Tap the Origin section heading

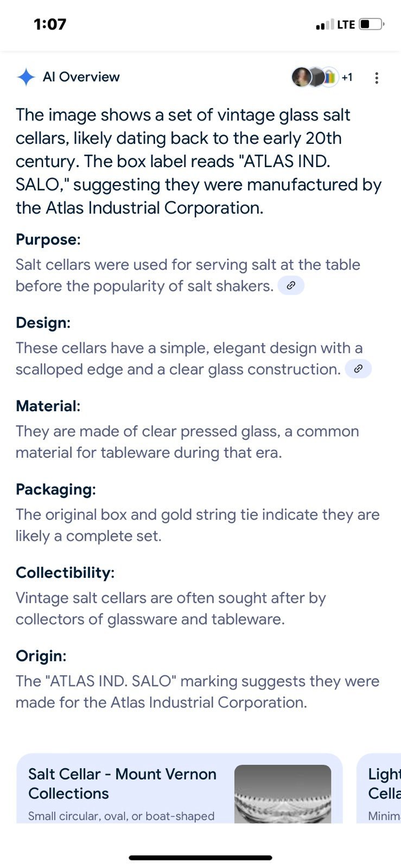point(41,656)
